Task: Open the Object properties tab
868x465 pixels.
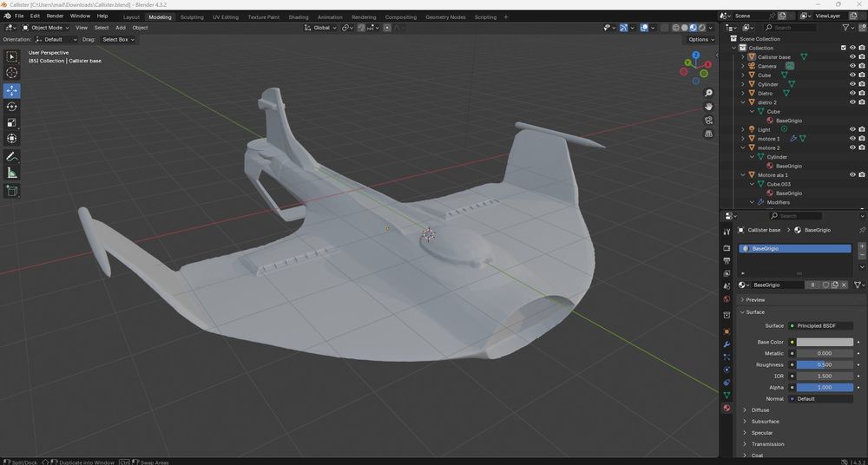Action: pyautogui.click(x=727, y=331)
